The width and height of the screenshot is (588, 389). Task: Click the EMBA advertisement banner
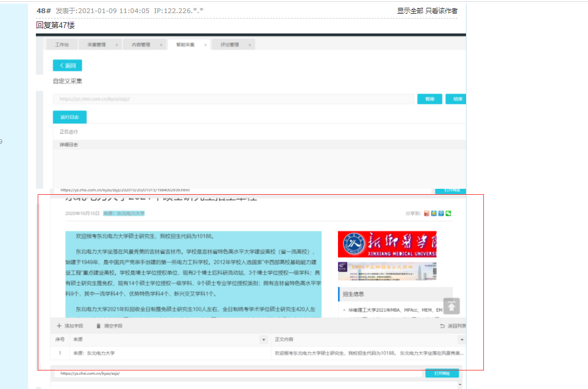(x=387, y=271)
